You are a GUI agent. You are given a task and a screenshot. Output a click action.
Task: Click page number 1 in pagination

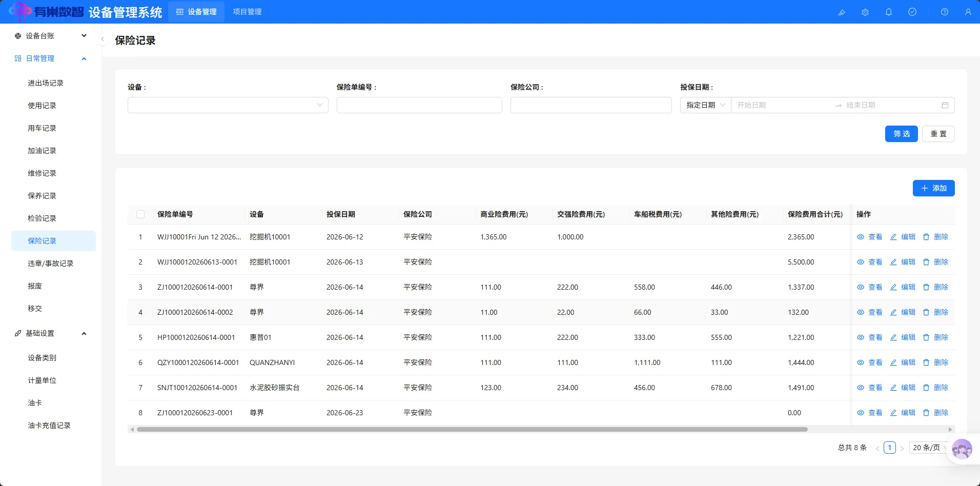coord(890,448)
